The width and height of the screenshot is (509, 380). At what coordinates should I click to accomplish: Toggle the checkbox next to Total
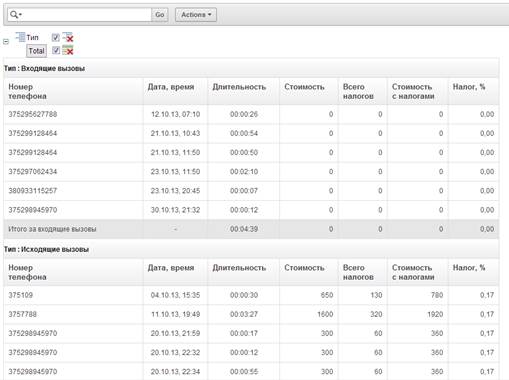click(56, 50)
